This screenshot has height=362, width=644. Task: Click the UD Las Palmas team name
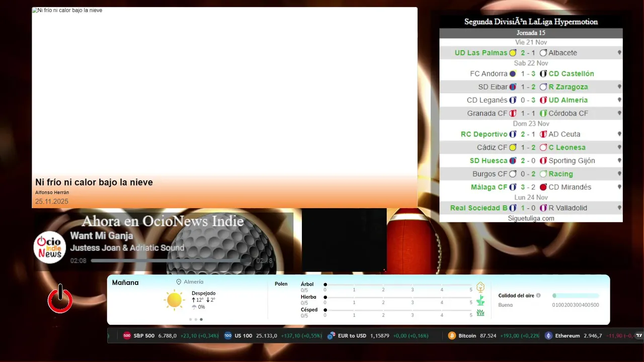tap(481, 53)
